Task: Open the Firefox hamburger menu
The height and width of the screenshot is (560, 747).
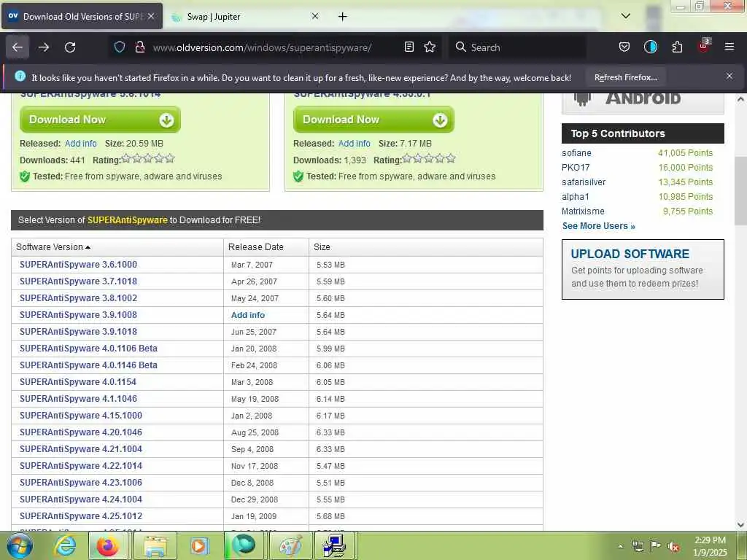Action: (729, 47)
